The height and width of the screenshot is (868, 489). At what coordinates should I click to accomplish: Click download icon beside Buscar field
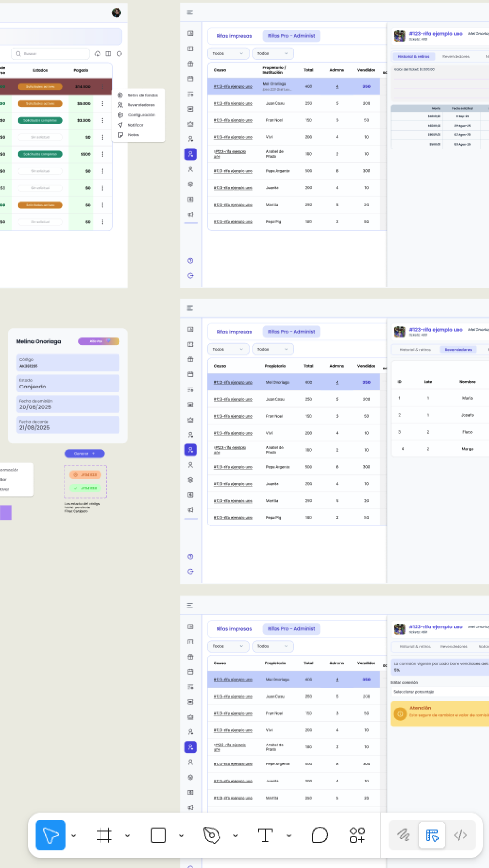(97, 53)
